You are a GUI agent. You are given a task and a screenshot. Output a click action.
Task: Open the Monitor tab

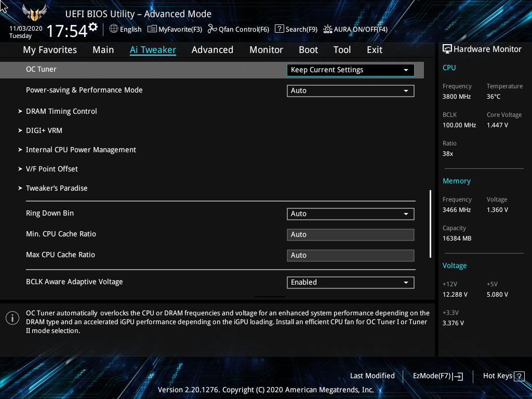pos(267,50)
